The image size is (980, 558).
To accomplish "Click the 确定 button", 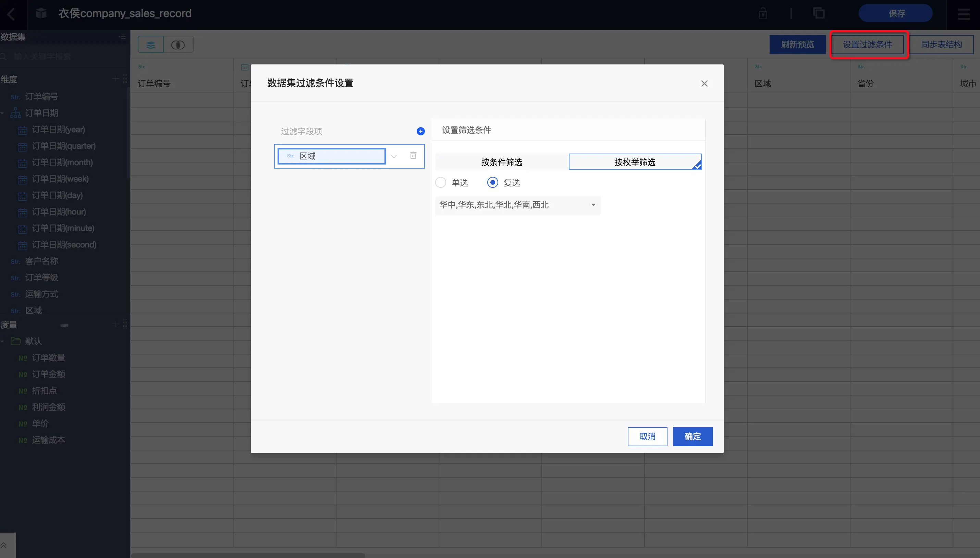I will pyautogui.click(x=692, y=437).
